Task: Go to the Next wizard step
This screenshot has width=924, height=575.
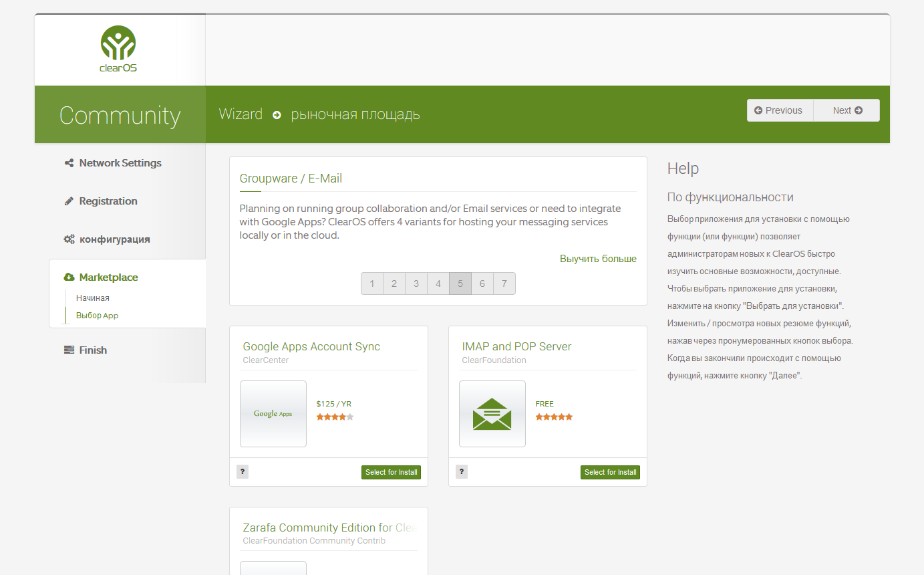Action: [846, 110]
